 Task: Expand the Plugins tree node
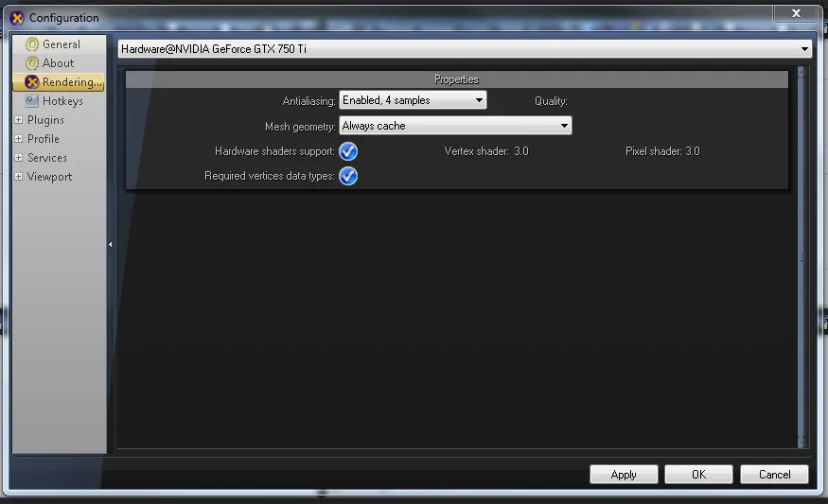[19, 120]
